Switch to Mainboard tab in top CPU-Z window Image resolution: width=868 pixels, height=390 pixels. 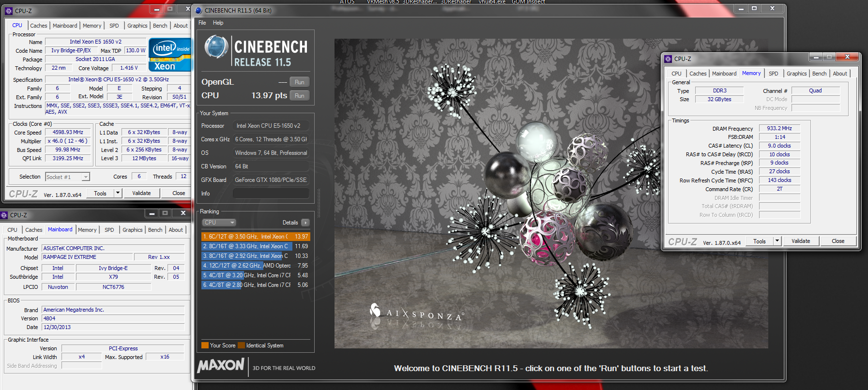point(65,26)
